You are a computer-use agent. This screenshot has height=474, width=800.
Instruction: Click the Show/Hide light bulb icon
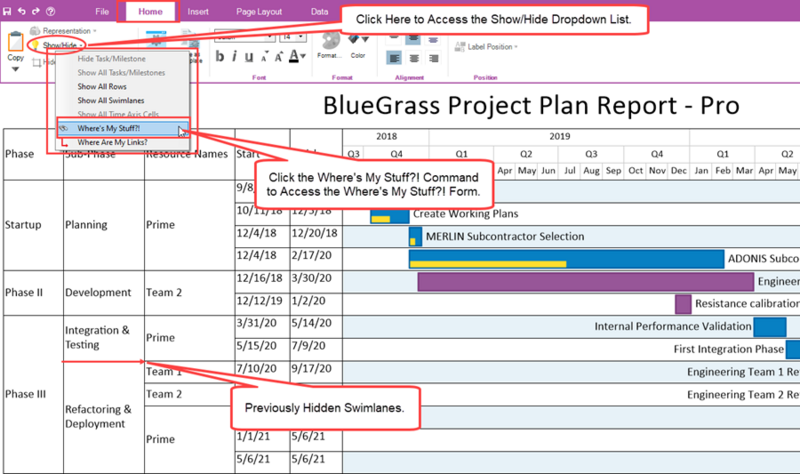(35, 45)
